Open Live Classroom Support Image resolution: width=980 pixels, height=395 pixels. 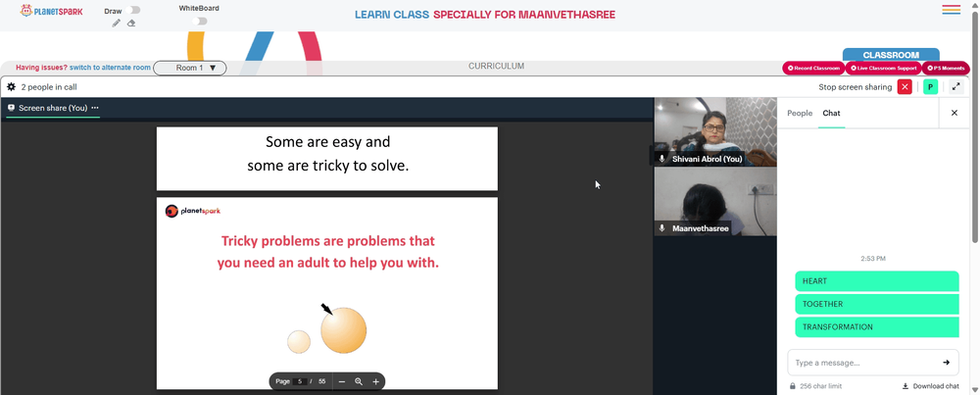tap(883, 68)
